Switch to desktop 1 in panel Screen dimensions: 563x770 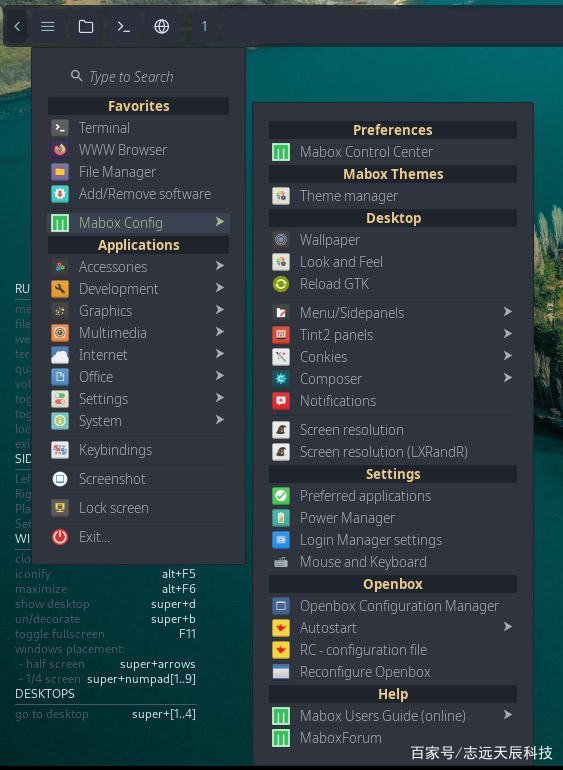pos(204,26)
